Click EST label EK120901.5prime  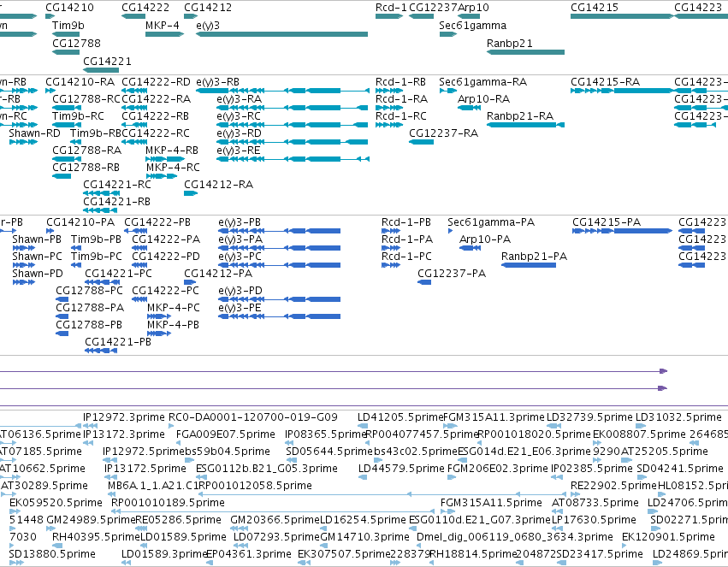(668, 537)
